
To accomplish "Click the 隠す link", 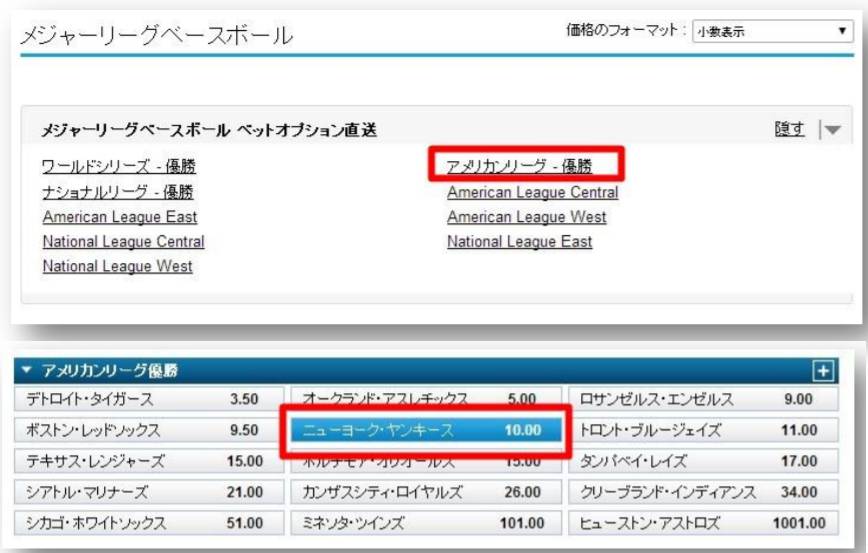I will pyautogui.click(x=789, y=129).
